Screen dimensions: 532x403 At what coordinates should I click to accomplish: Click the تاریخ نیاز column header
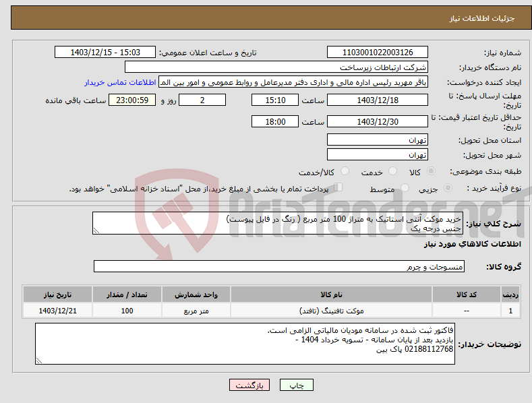click(57, 294)
